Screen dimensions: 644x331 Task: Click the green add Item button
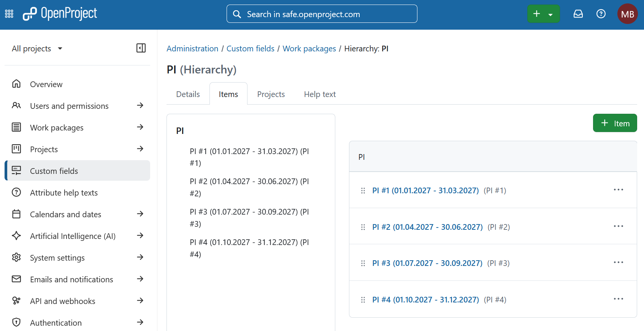(x=615, y=123)
